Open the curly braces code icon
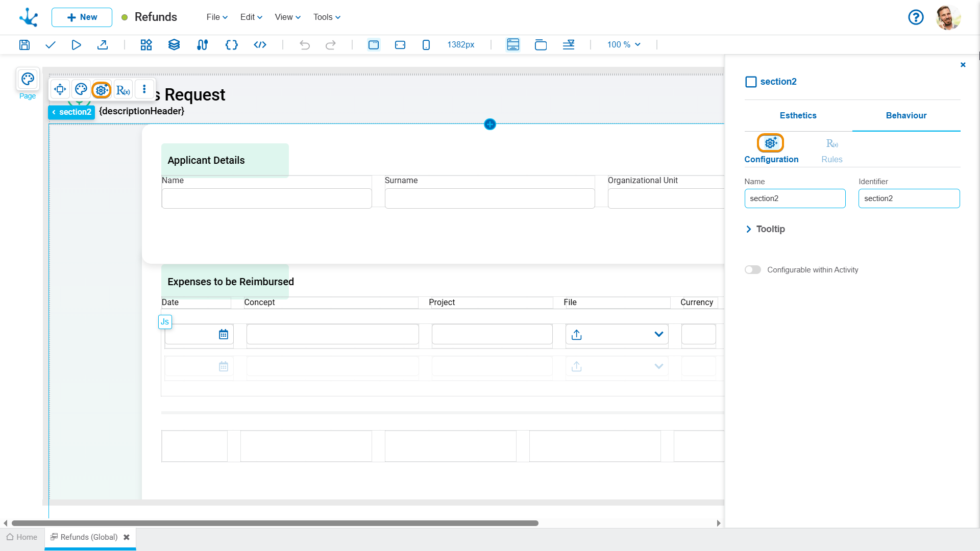 click(231, 45)
